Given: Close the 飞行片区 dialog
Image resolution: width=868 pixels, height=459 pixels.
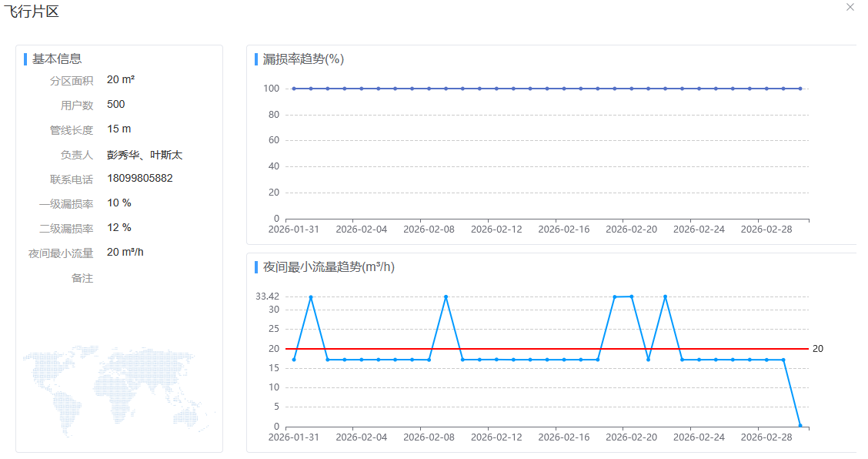Looking at the screenshot, I should [850, 7].
